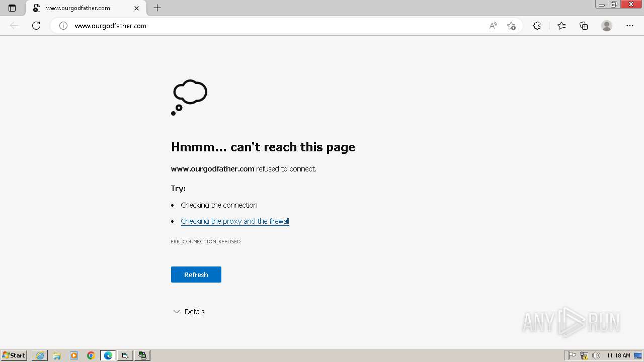
Task: Open the Windows Start button
Action: [x=14, y=355]
